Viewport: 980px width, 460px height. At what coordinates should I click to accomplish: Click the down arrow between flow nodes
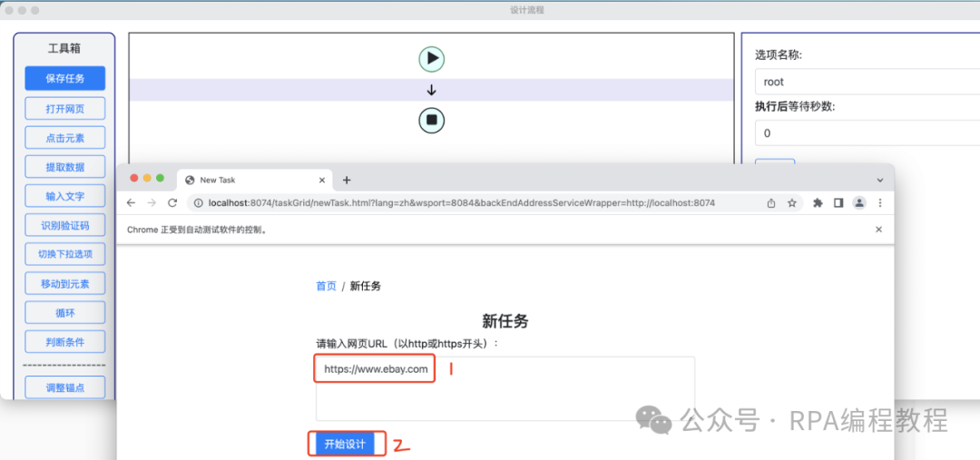pos(431,90)
